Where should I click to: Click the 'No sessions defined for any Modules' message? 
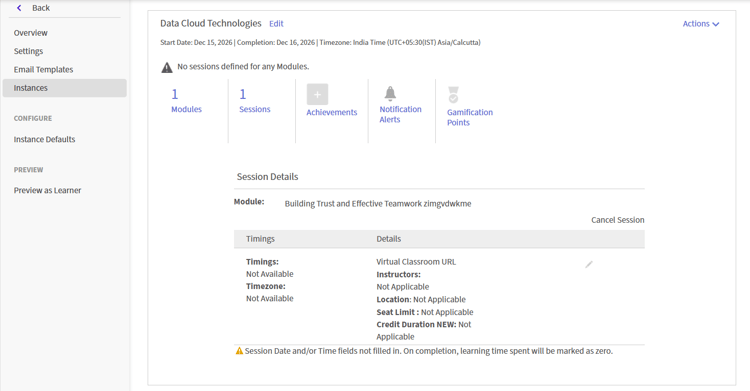[243, 67]
